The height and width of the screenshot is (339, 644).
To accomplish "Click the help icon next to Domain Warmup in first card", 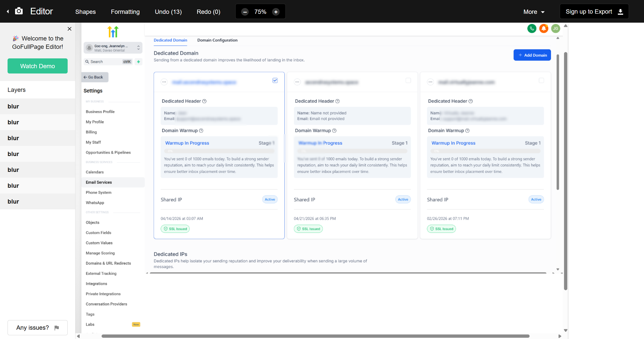I will (201, 131).
